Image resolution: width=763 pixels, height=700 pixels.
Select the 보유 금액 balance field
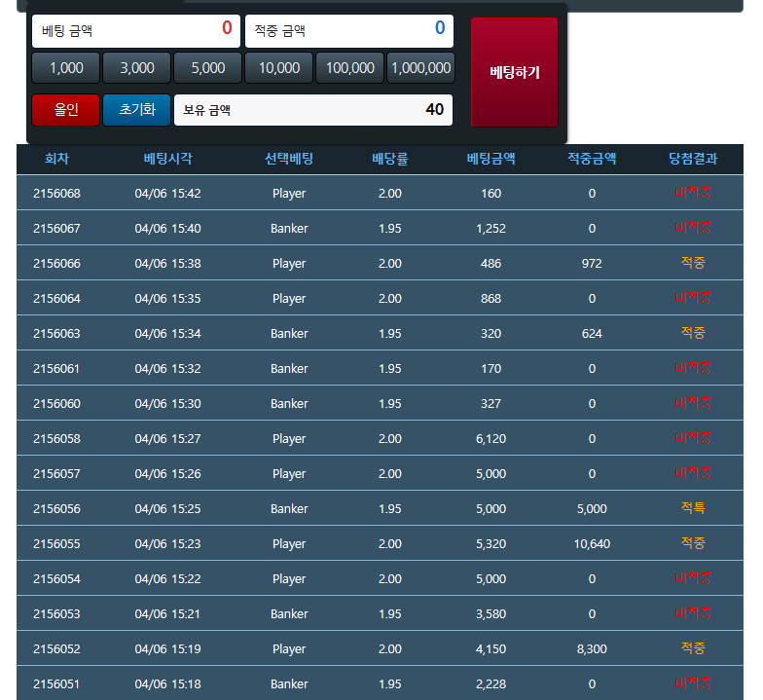(313, 110)
